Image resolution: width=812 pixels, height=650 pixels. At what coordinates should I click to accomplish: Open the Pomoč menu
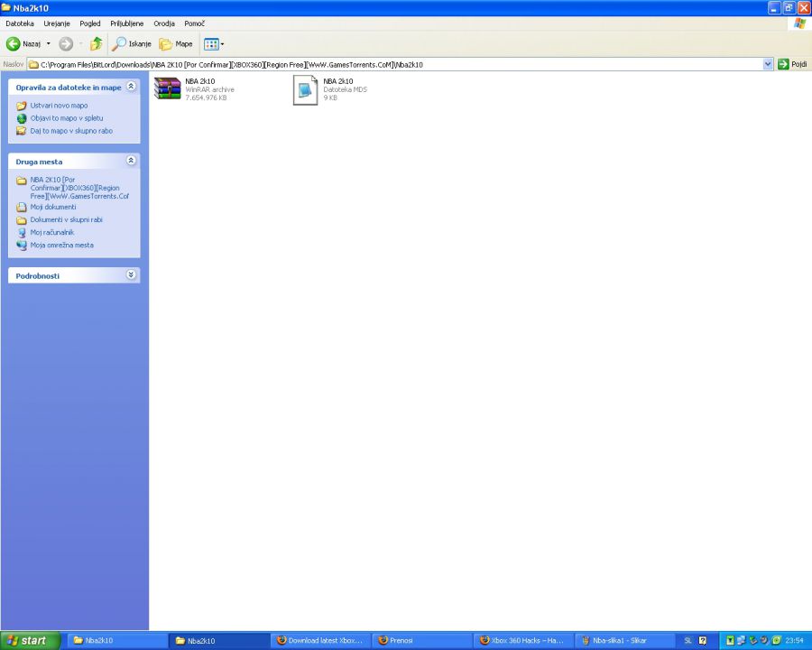pyautogui.click(x=194, y=23)
